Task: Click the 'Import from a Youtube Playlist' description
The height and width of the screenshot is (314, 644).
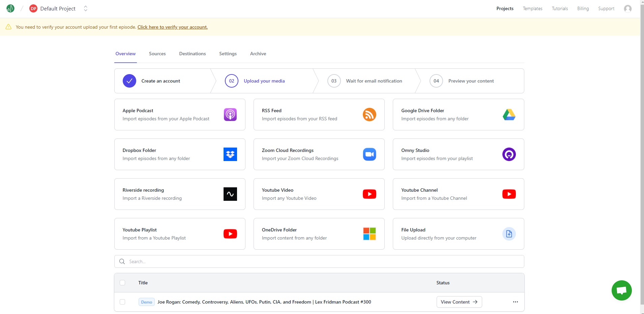Action: click(x=154, y=238)
